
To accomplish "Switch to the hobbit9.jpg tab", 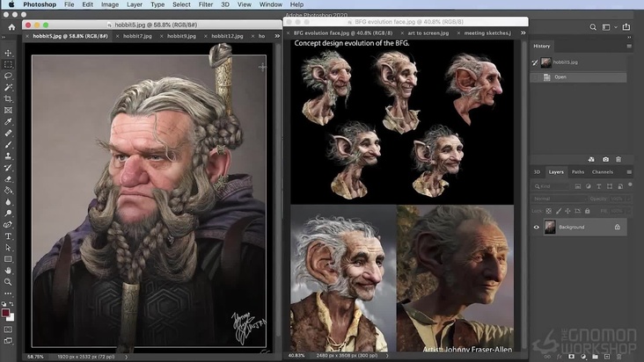I will (x=181, y=36).
